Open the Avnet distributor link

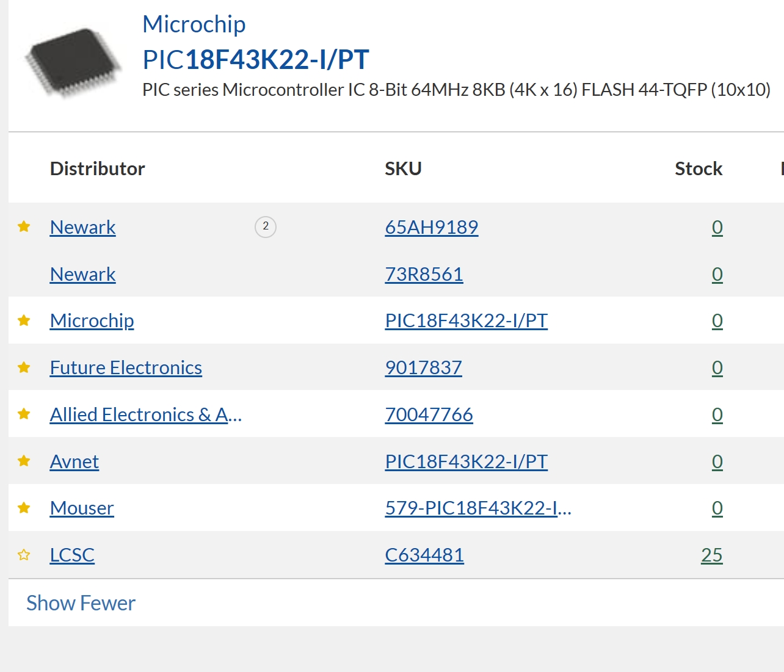coord(74,461)
